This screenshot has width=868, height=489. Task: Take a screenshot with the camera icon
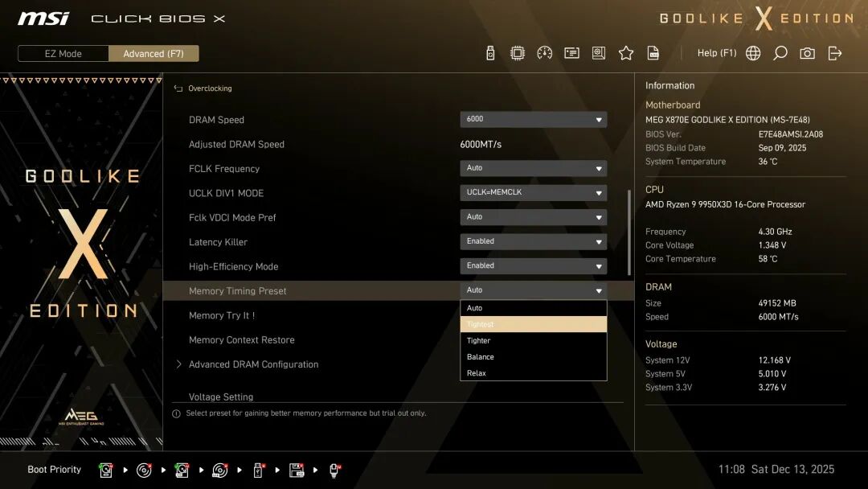coord(807,53)
